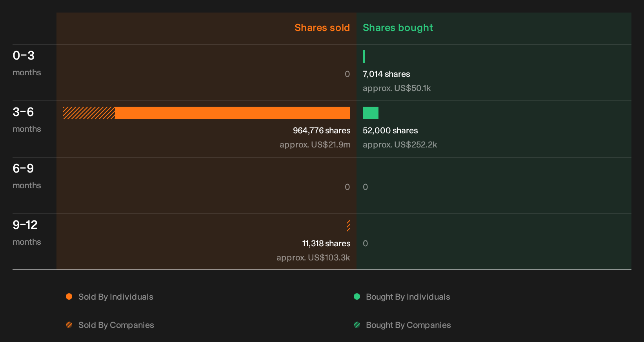
Task: Click the 0-3 months shares sold zero
Action: [347, 74]
